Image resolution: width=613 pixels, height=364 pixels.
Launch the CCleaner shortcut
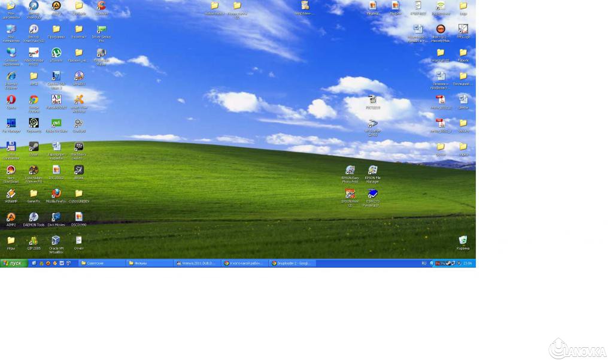click(x=102, y=8)
